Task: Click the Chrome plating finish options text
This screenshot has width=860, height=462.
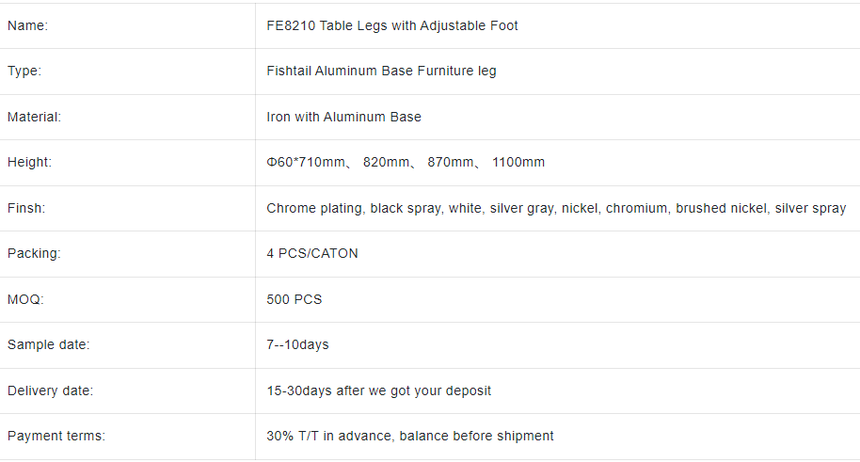Action: 556,208
